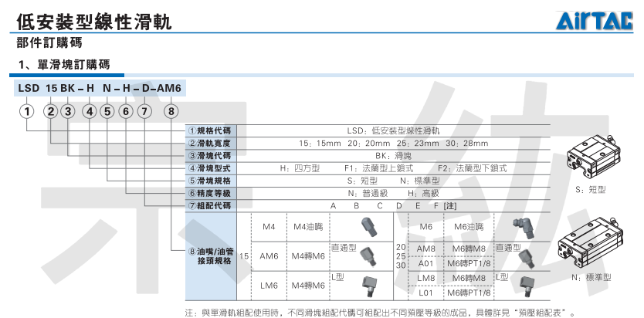Click the heading 1、單滑塊訂購碼
This screenshot has height=318, width=644.
pos(64,65)
